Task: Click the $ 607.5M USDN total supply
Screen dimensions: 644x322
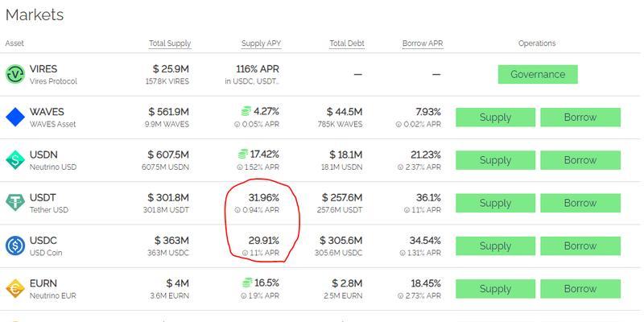Action: pos(168,155)
